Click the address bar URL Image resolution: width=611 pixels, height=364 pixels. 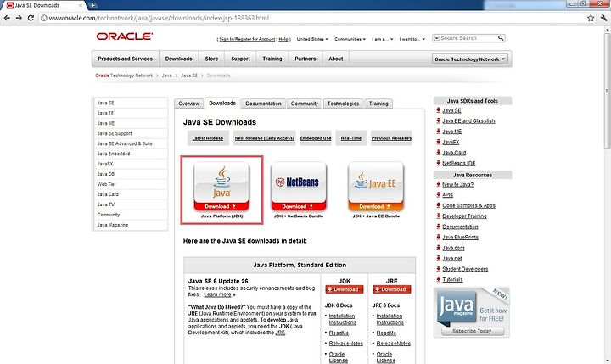click(x=159, y=18)
